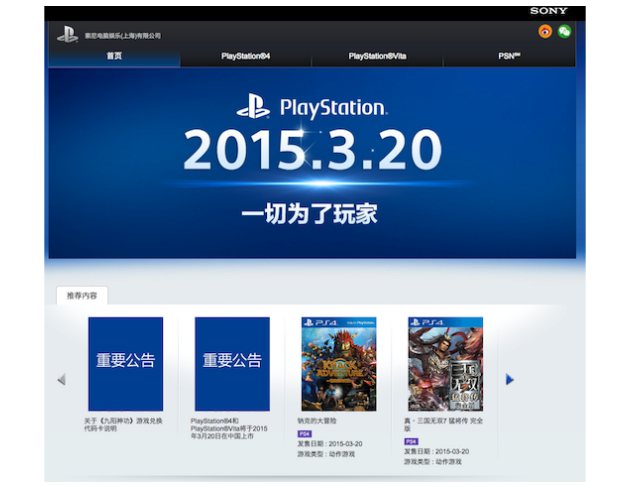This screenshot has height=488, width=640.
Task: Click the 索尼电脑娱乐(上海)有限公司 company name
Action: [123, 36]
